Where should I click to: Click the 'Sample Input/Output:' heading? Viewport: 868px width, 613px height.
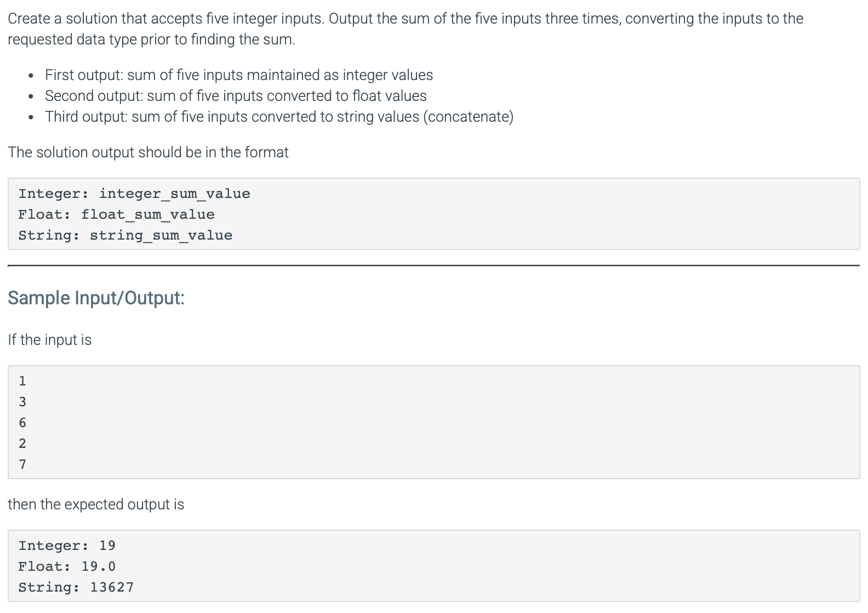click(96, 298)
